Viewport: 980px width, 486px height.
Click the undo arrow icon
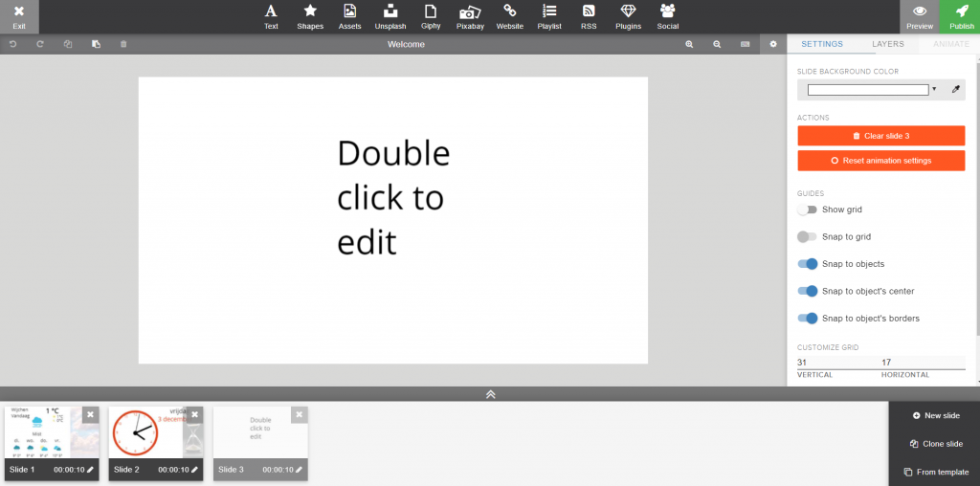tap(13, 44)
